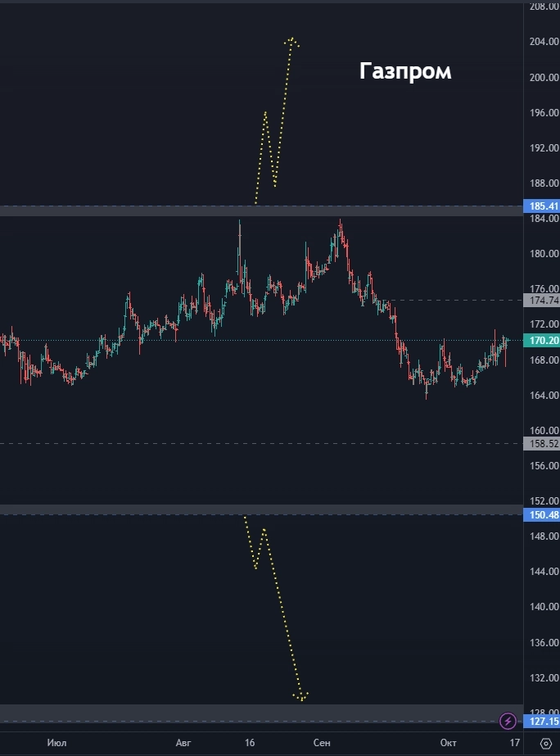
Task: Select the Газпром chart title text
Action: coord(405,71)
